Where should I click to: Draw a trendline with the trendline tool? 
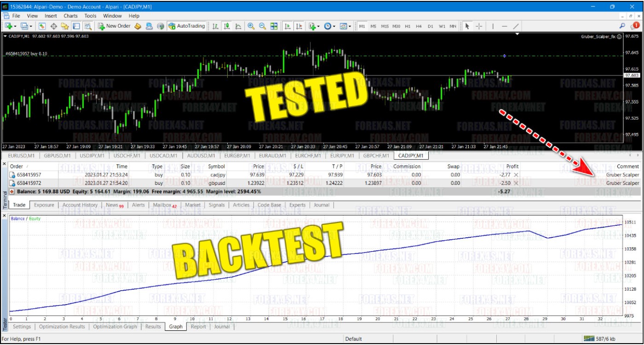pyautogui.click(x=516, y=26)
